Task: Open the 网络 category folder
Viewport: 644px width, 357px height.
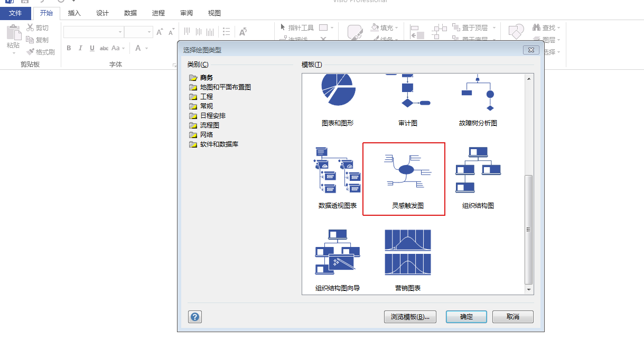Action: coord(201,135)
